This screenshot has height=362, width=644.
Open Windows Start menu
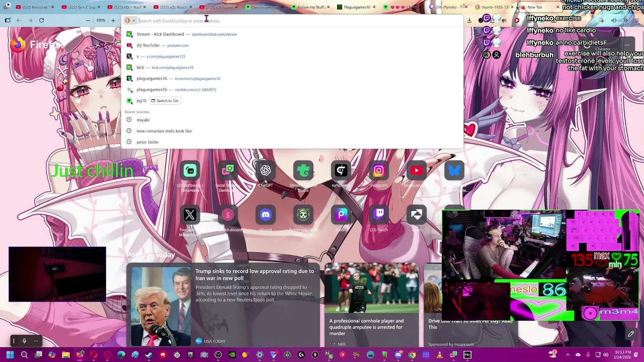click(x=10, y=355)
